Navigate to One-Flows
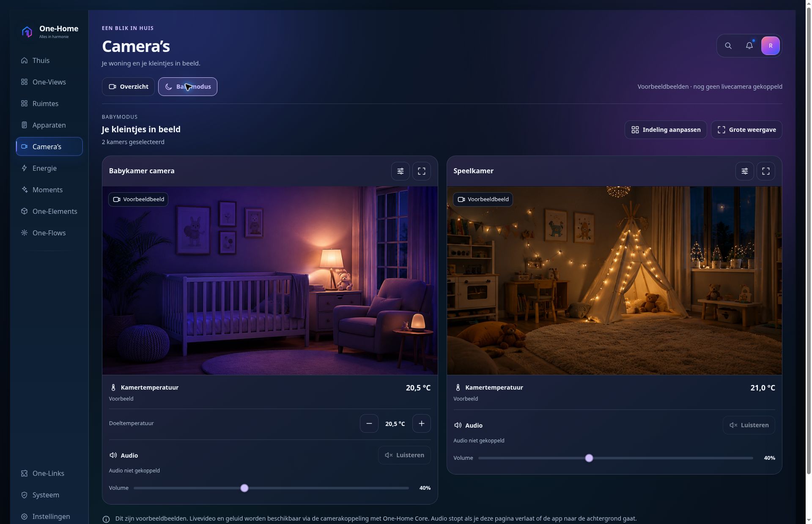 49,233
